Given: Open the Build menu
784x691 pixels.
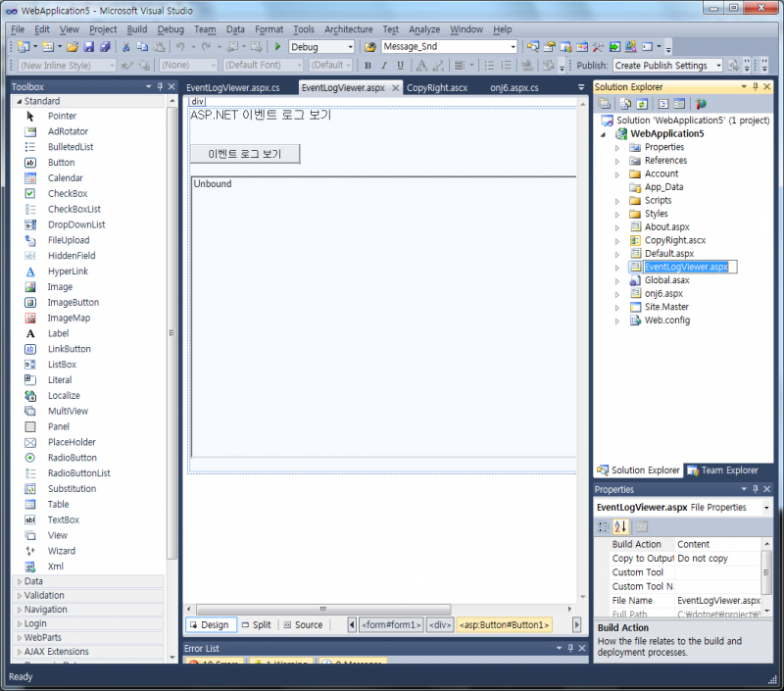Looking at the screenshot, I should [137, 29].
